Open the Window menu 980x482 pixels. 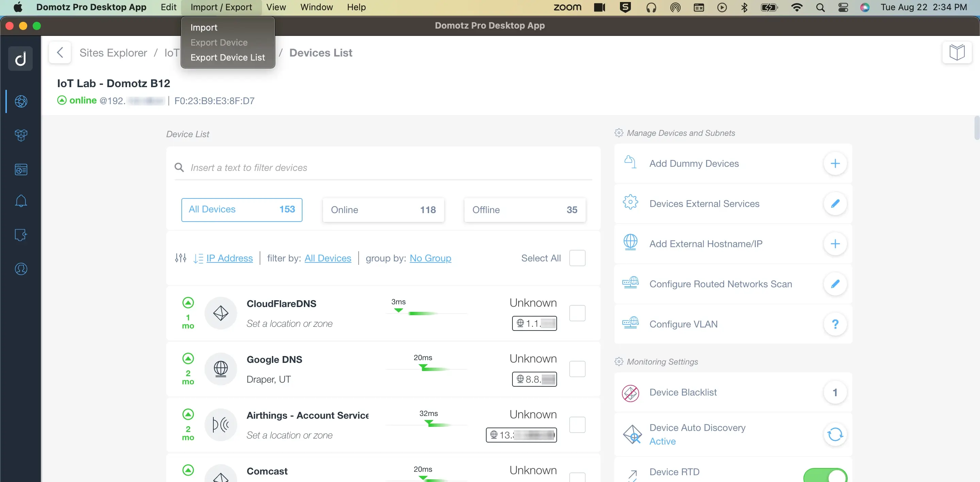316,7
